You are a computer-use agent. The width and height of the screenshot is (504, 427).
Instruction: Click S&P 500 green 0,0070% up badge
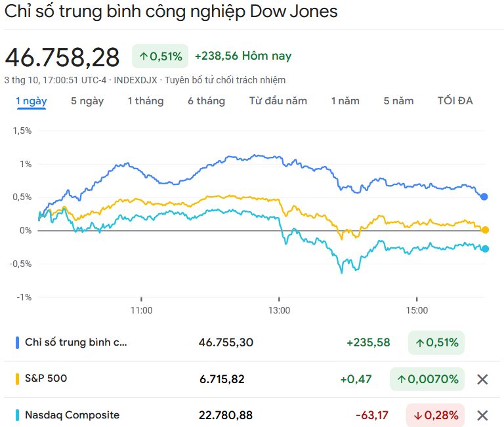click(x=427, y=379)
